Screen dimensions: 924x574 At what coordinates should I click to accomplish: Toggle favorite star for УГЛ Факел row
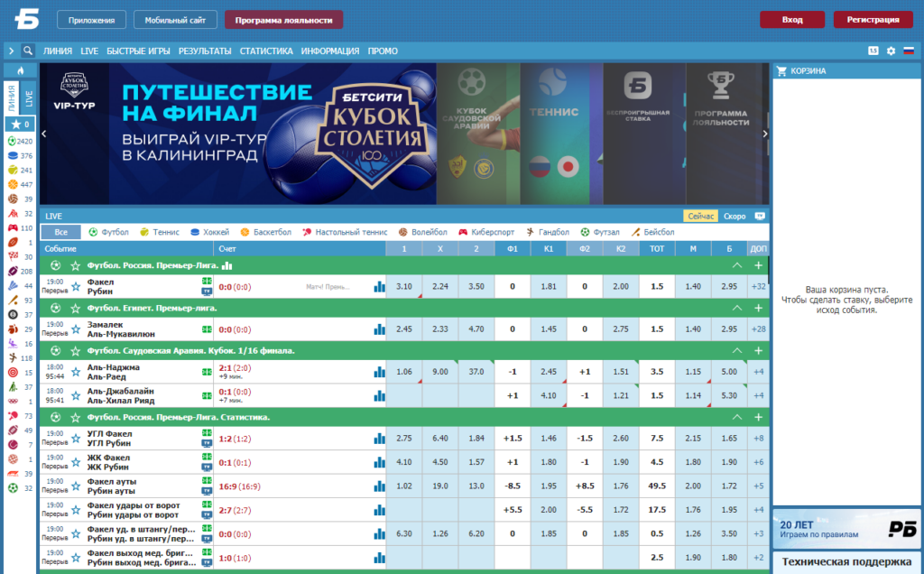[76, 439]
